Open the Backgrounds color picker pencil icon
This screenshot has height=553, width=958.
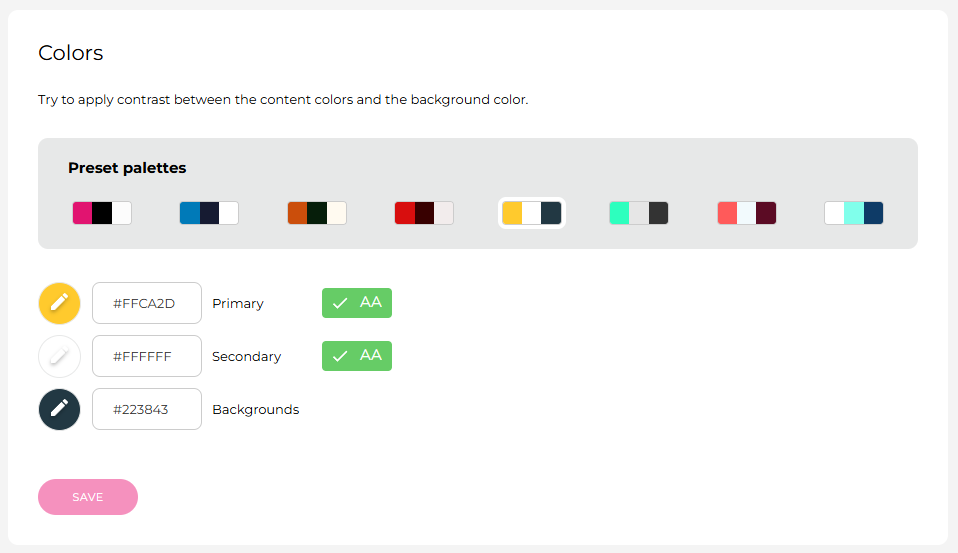tap(59, 409)
